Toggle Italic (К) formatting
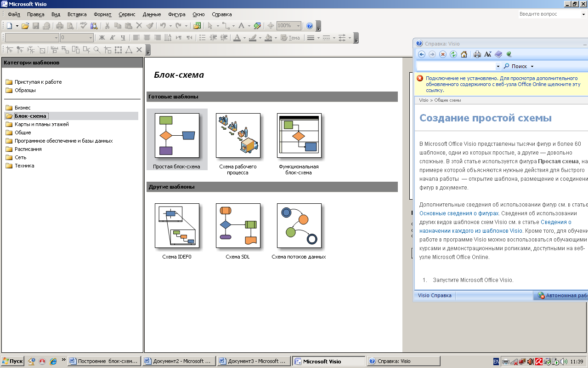Image resolution: width=588 pixels, height=368 pixels. (113, 38)
